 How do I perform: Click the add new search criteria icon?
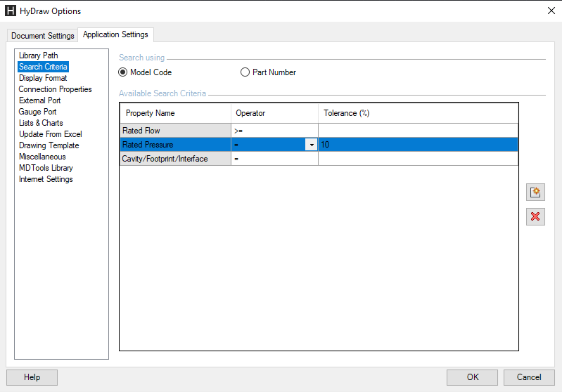(535, 192)
